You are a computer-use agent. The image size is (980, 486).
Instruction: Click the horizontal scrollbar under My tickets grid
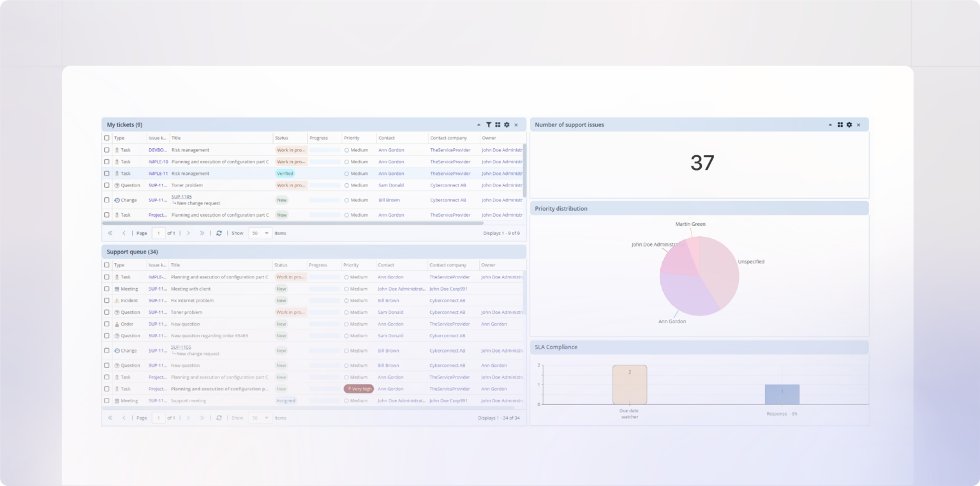tap(293, 224)
